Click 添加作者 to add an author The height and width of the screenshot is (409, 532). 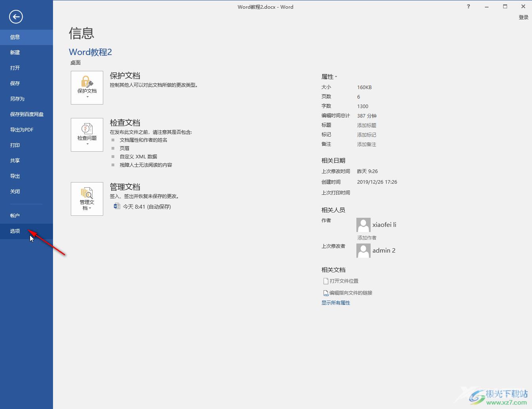(367, 238)
